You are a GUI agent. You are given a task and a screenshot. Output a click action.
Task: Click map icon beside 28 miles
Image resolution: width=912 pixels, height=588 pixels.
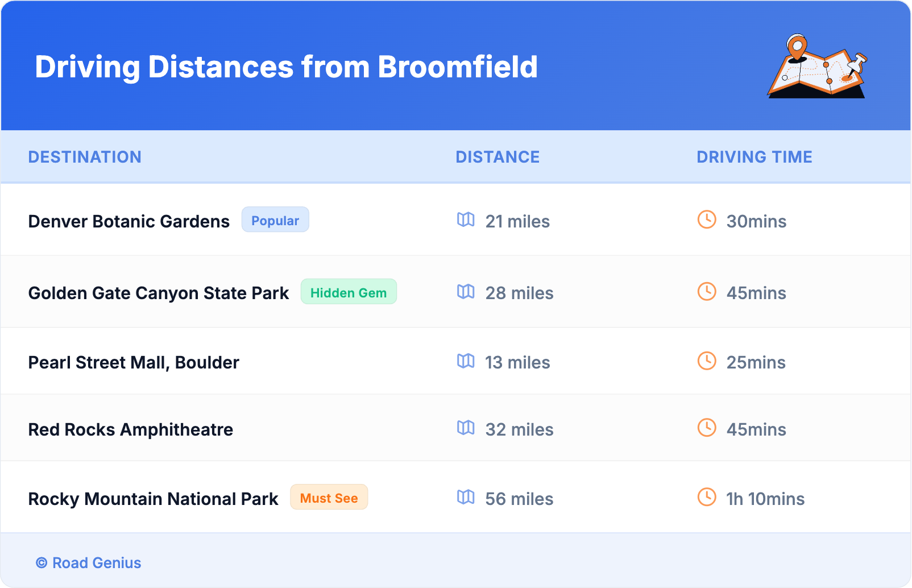click(466, 292)
